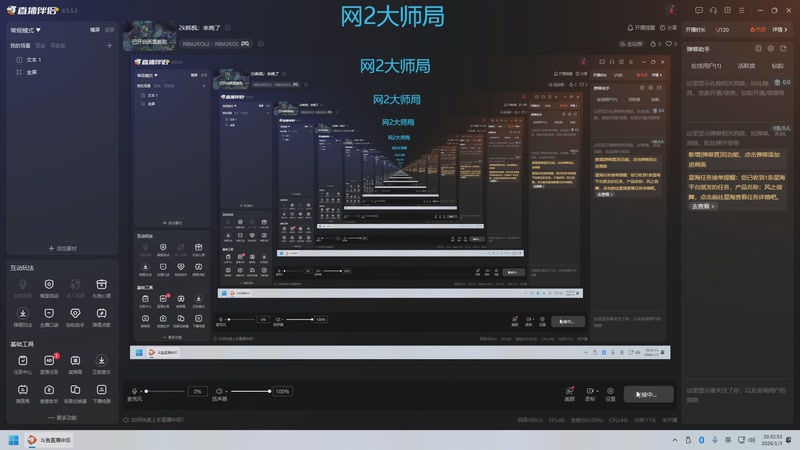Click the 开播提醒 bell notification icon
The height and width of the screenshot is (450, 800).
(640, 28)
